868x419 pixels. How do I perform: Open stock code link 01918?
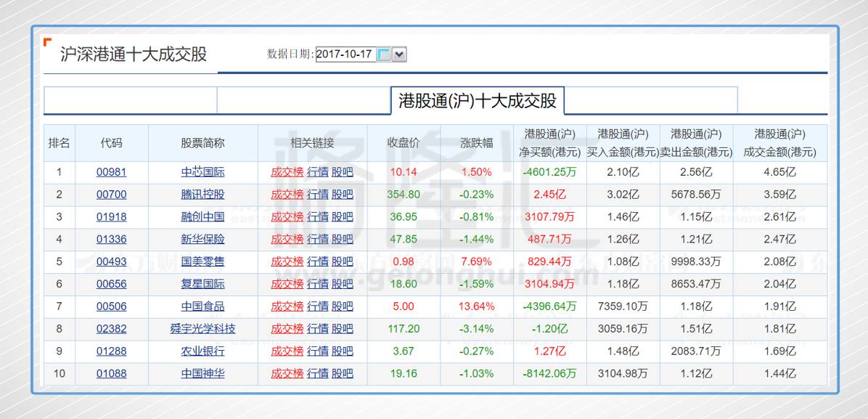[111, 216]
